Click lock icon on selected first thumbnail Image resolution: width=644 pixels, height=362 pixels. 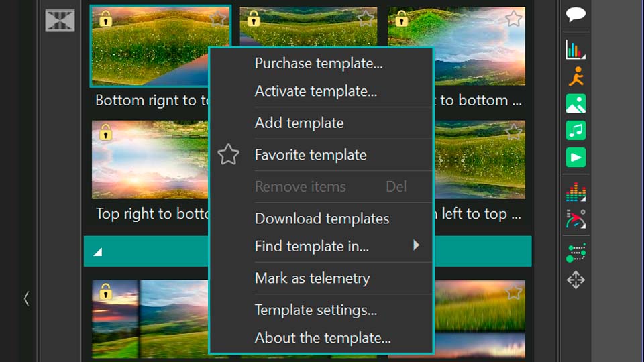click(x=105, y=19)
